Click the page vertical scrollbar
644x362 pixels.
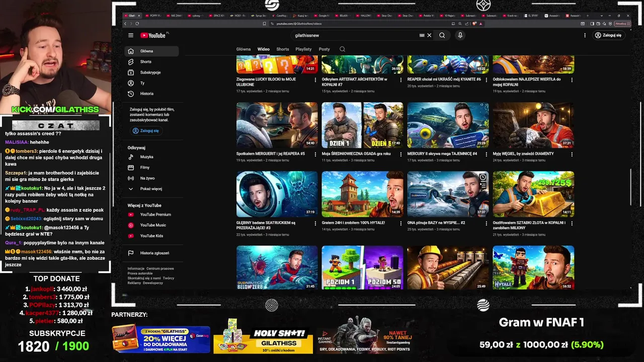click(630, 188)
